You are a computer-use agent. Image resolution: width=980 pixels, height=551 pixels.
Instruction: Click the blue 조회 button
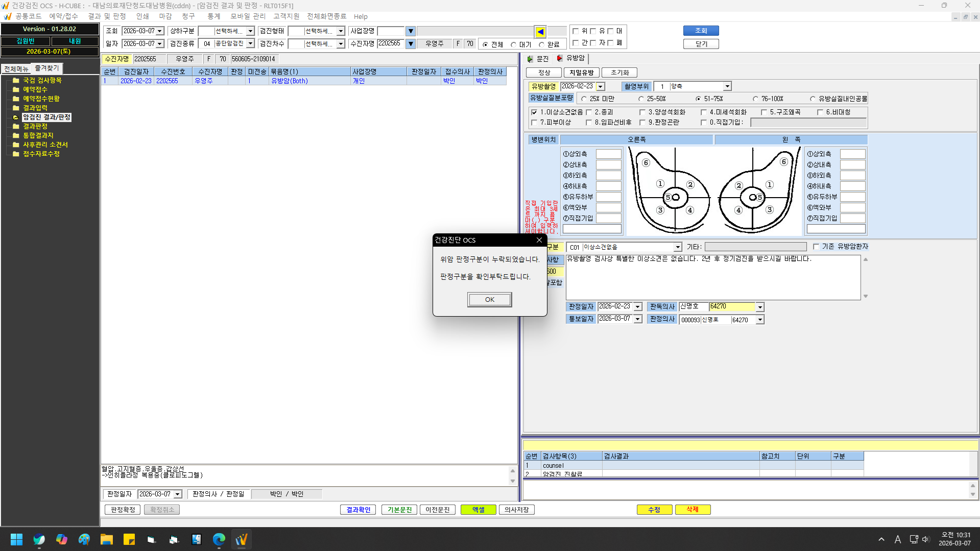tap(701, 31)
